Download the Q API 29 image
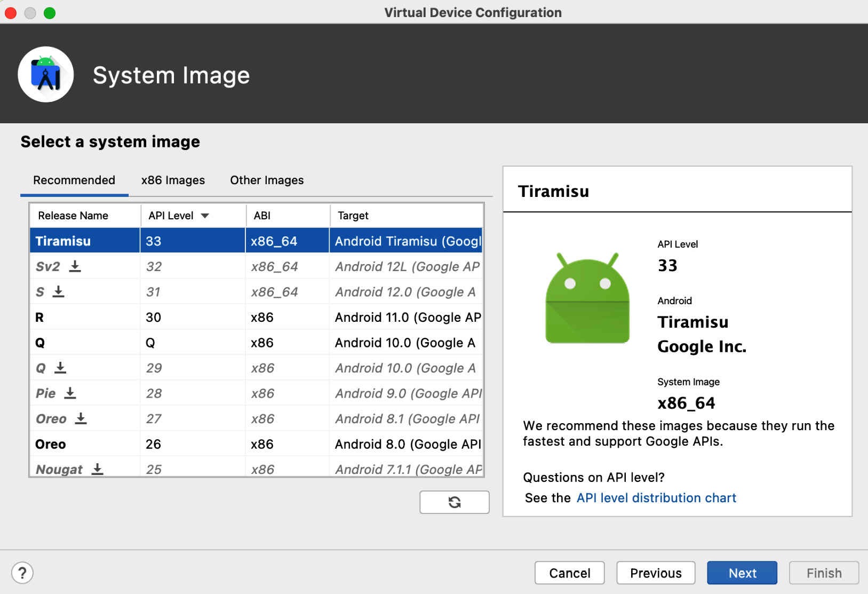The width and height of the screenshot is (868, 594). pyautogui.click(x=60, y=368)
